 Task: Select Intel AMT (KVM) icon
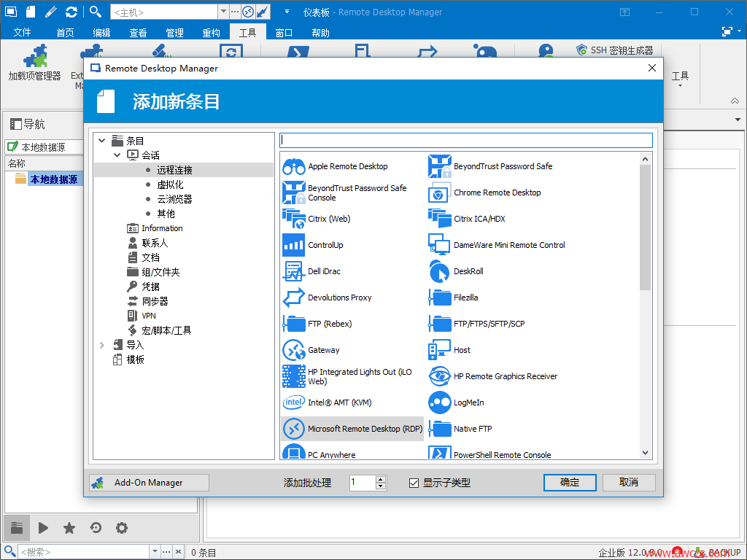(x=293, y=402)
